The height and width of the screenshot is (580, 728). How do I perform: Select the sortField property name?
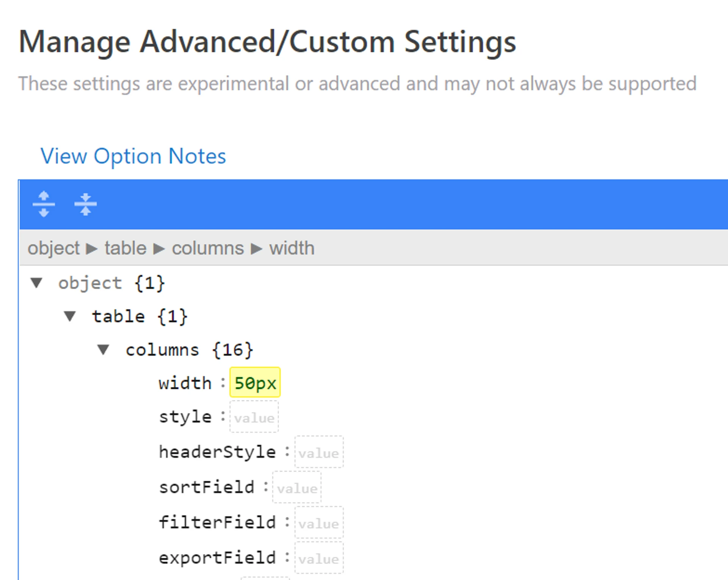pos(207,487)
